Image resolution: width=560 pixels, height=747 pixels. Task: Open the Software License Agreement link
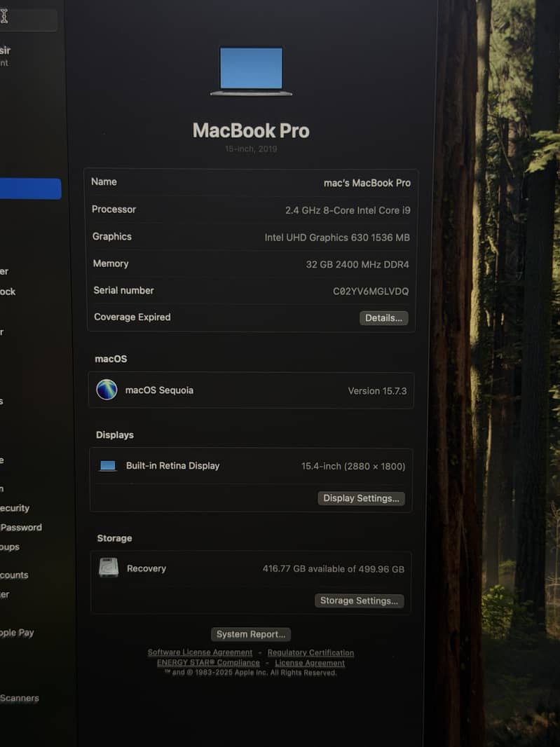(200, 652)
